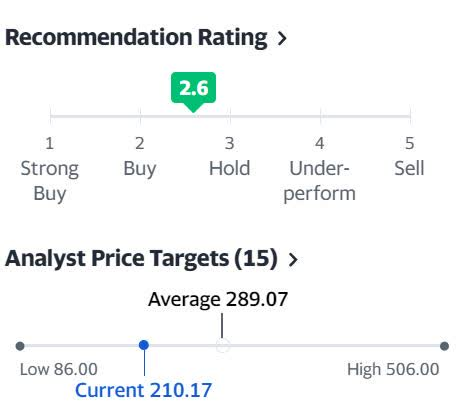This screenshot has height=416, width=461.
Task: Expand chevron next to Recommendation Rating
Action: 282,38
